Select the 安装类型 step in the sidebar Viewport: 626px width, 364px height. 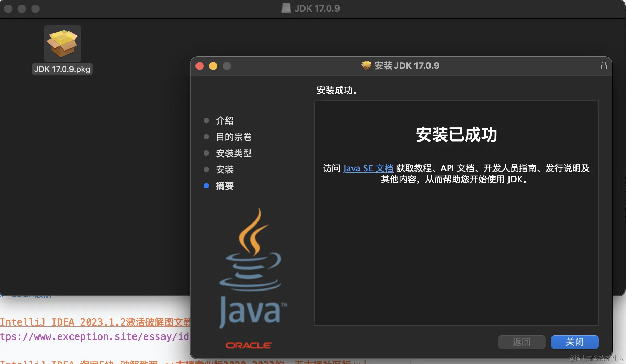[x=234, y=153]
